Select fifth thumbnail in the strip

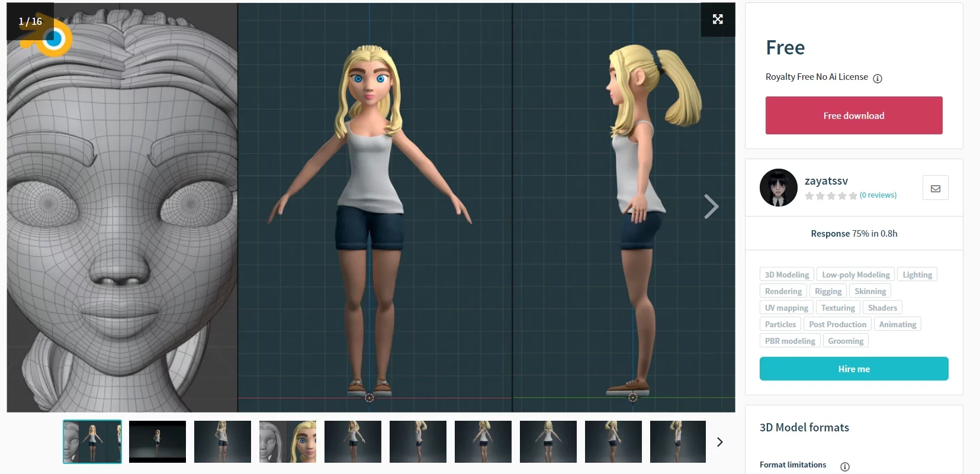click(353, 441)
